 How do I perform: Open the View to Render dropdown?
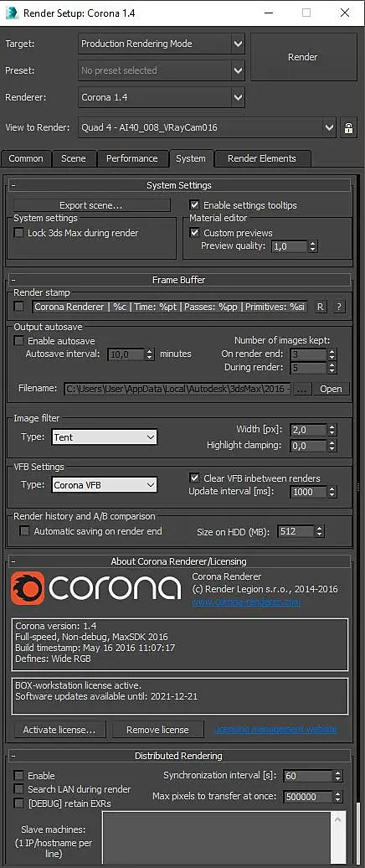click(x=208, y=128)
